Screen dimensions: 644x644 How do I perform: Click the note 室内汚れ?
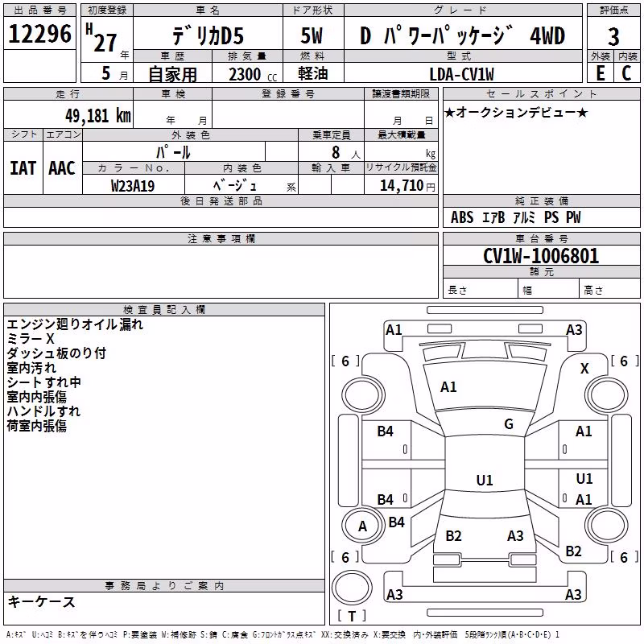31,368
